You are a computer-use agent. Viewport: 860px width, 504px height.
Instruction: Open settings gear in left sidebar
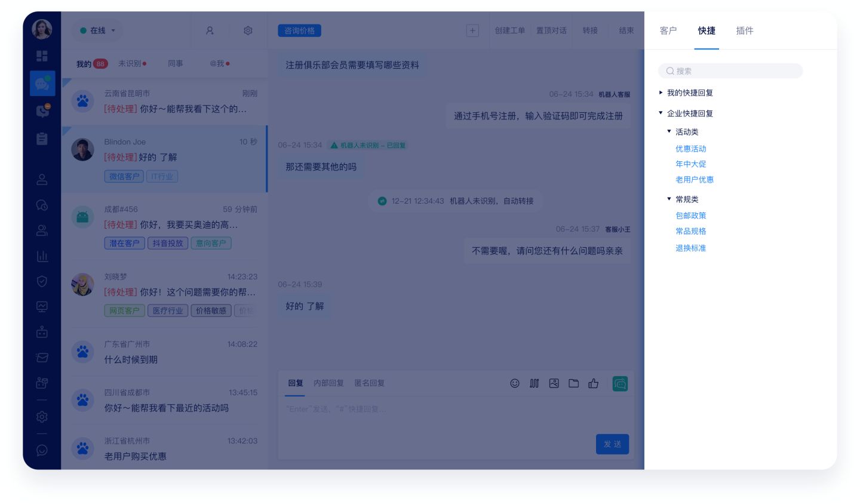pos(42,417)
